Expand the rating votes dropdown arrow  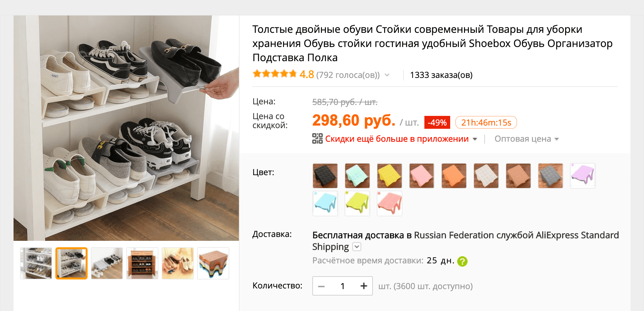pos(387,75)
